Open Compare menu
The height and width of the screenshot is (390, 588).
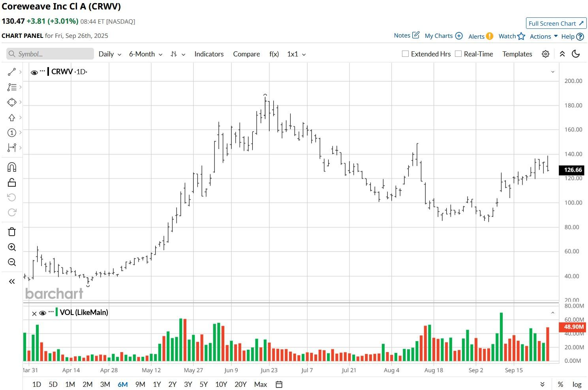(x=246, y=54)
